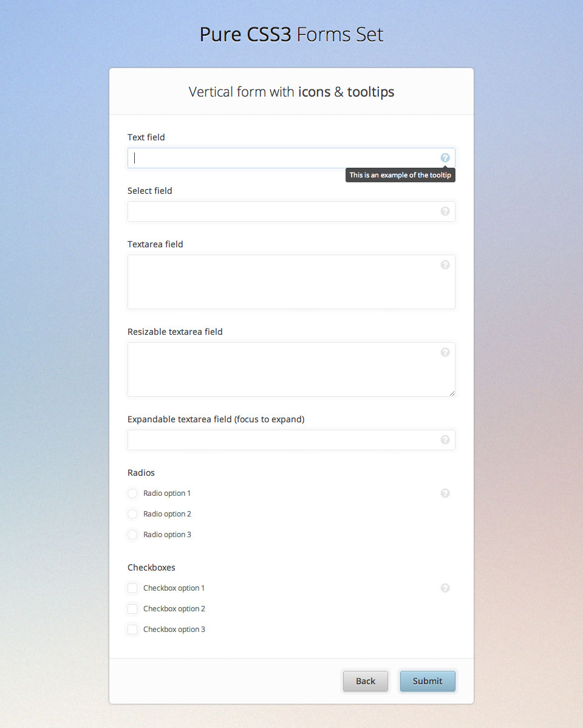Focus the Expandable textarea to expand it
This screenshot has height=728, width=583.
click(x=282, y=440)
